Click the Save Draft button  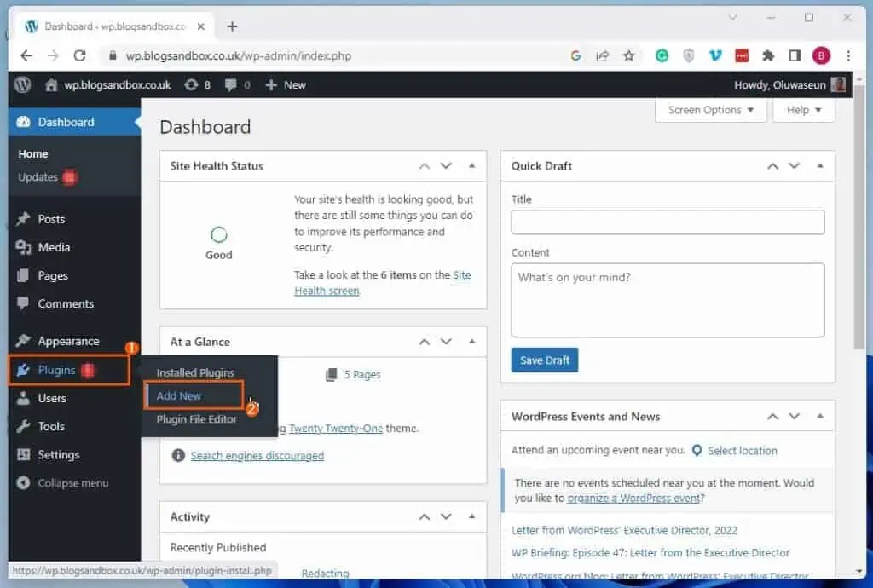click(x=544, y=360)
